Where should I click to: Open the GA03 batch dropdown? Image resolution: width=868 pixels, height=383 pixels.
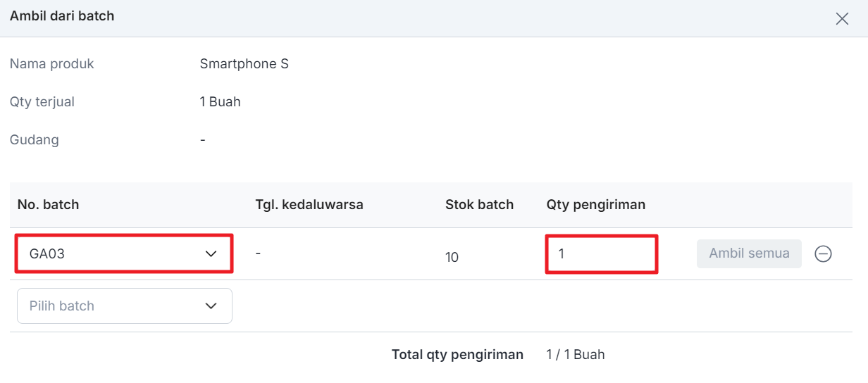pyautogui.click(x=124, y=254)
